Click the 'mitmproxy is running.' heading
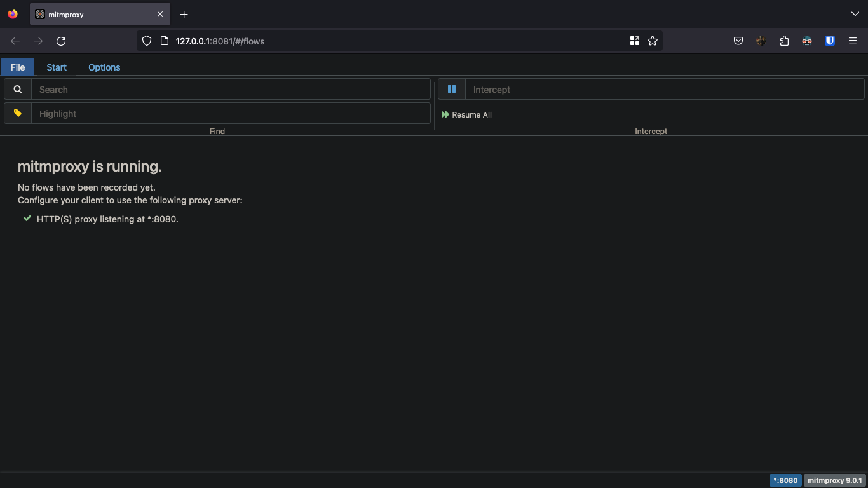868x488 pixels. (90, 166)
